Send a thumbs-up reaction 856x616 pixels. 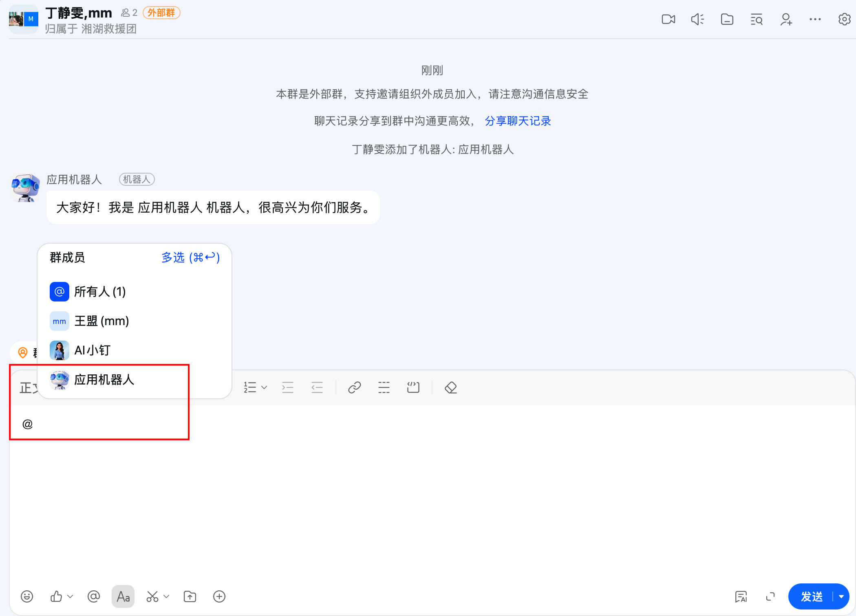click(56, 596)
